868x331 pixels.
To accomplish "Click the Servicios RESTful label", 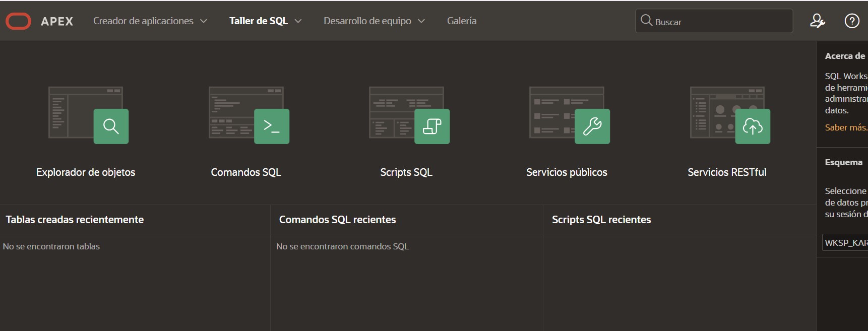I will tap(727, 172).
